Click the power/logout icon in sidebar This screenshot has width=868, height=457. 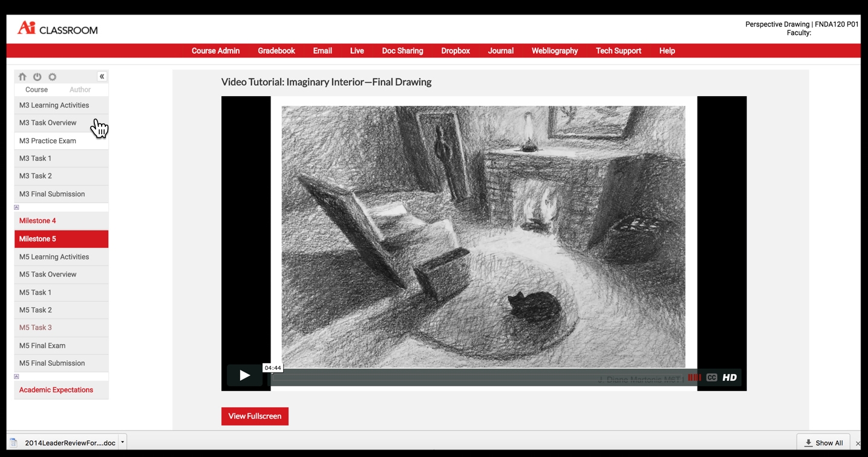click(38, 77)
